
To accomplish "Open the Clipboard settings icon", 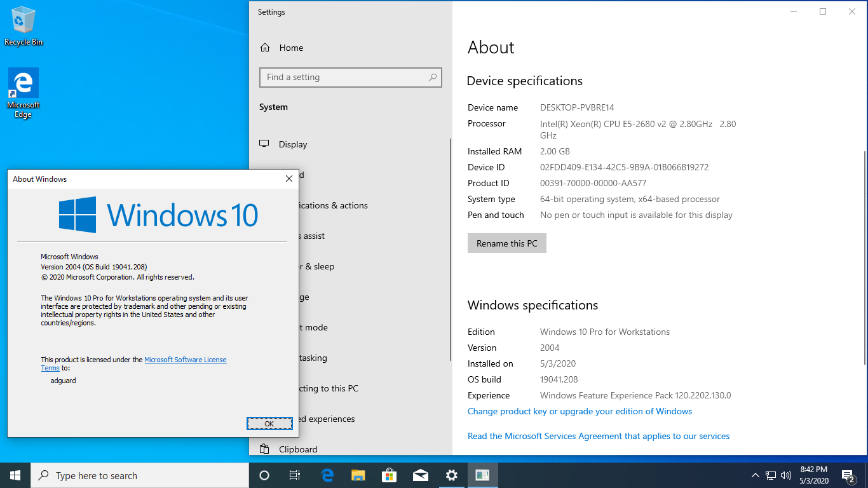I will click(x=265, y=449).
